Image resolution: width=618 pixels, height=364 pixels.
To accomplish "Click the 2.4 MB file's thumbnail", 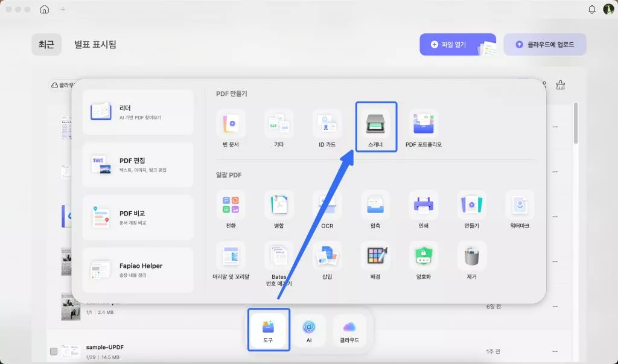I will point(71,307).
